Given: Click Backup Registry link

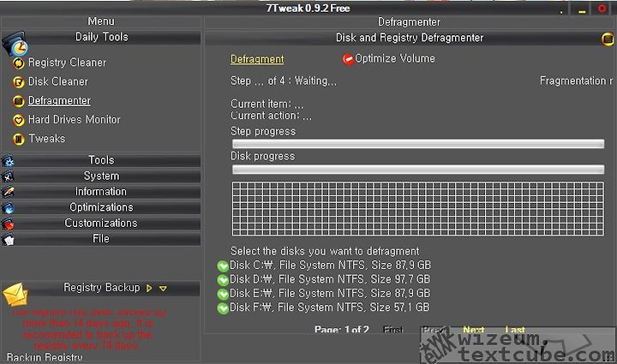Looking at the screenshot, I should [45, 357].
